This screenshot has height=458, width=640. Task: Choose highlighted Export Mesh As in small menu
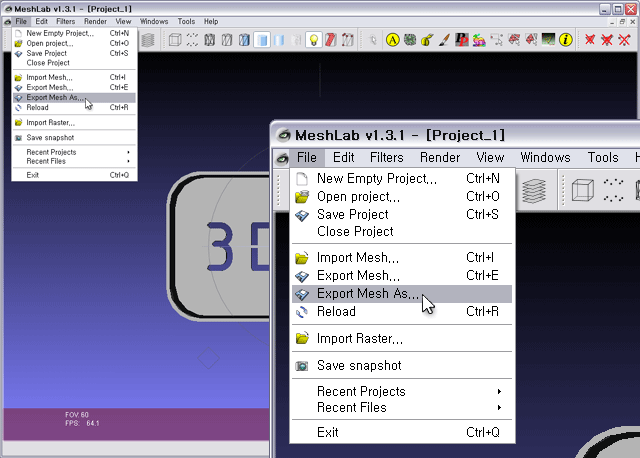[74, 98]
